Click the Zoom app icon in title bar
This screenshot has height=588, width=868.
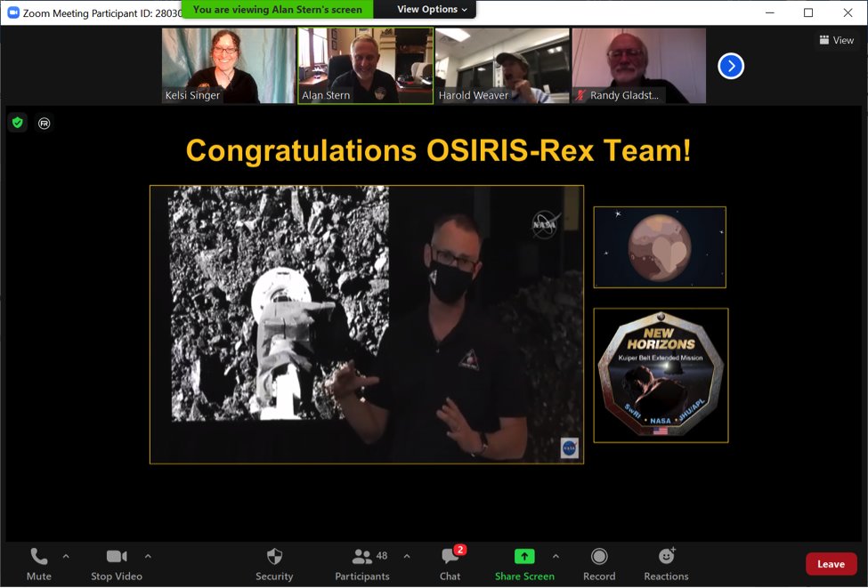(x=13, y=12)
